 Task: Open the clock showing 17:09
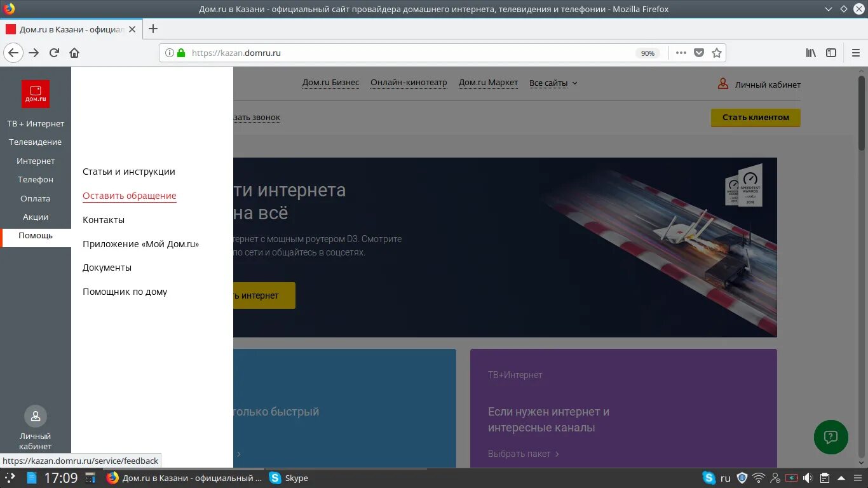point(60,478)
